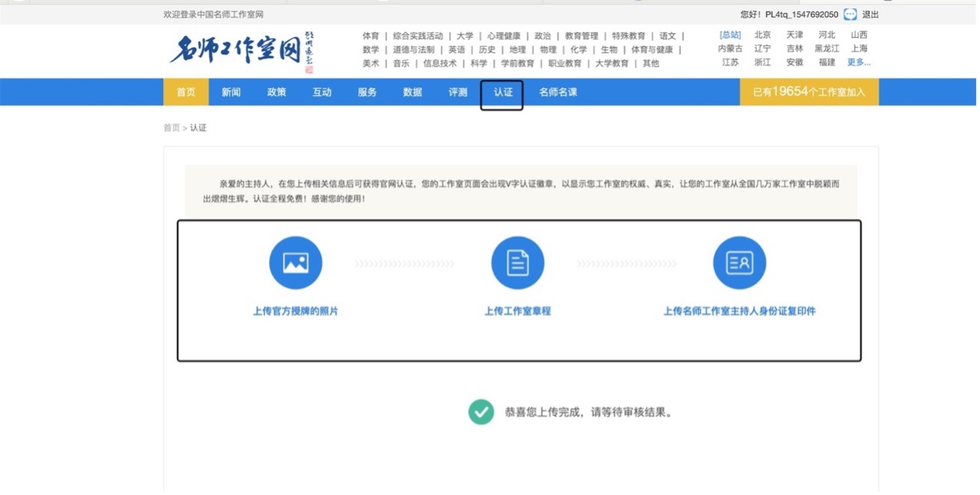Select the 美术 subject category
Image resolution: width=980 pixels, height=495 pixels.
coord(371,64)
